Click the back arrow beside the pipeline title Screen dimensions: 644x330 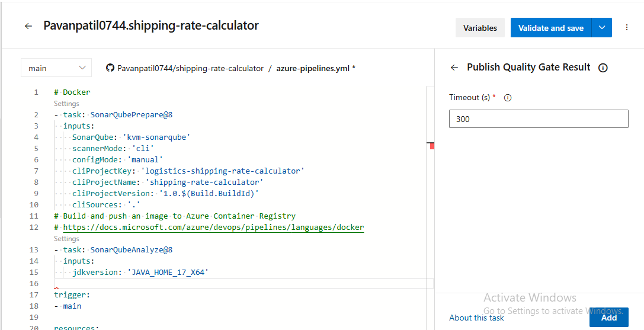pos(28,27)
